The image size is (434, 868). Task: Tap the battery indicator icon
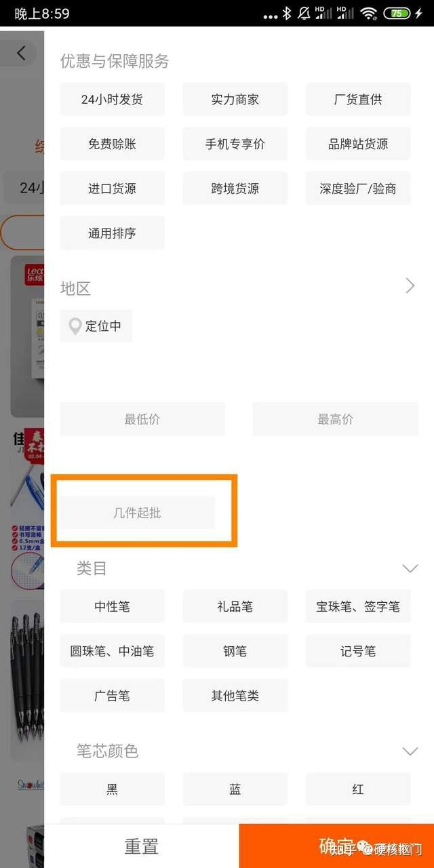pos(397,13)
